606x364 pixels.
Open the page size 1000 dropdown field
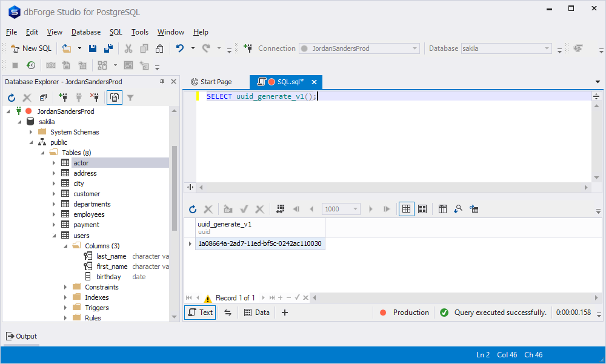click(341, 209)
